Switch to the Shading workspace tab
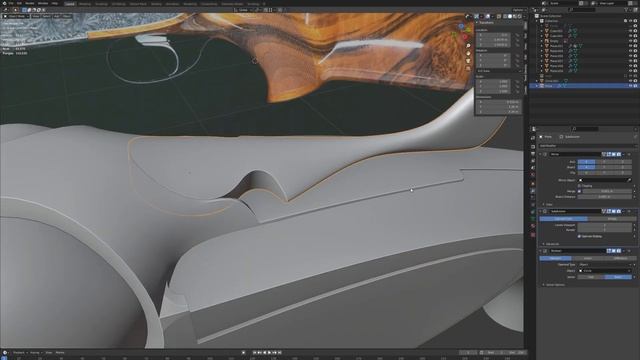 click(x=156, y=4)
